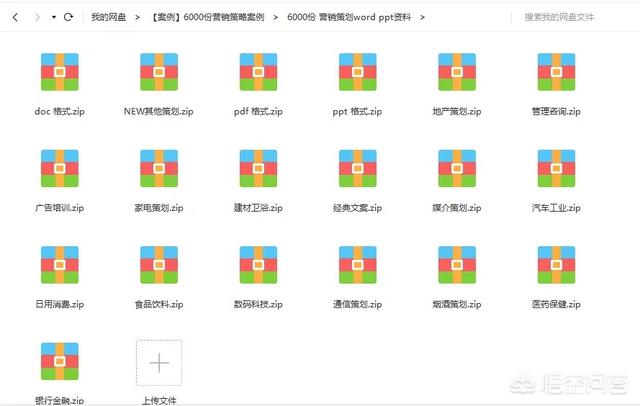Select pdf 格式.zip file icon
The width and height of the screenshot is (640, 406).
pyautogui.click(x=259, y=72)
